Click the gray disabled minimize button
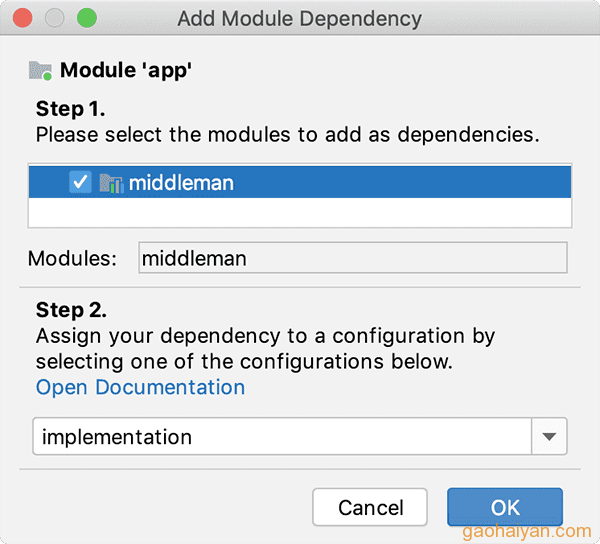The width and height of the screenshot is (600, 544). tap(55, 18)
